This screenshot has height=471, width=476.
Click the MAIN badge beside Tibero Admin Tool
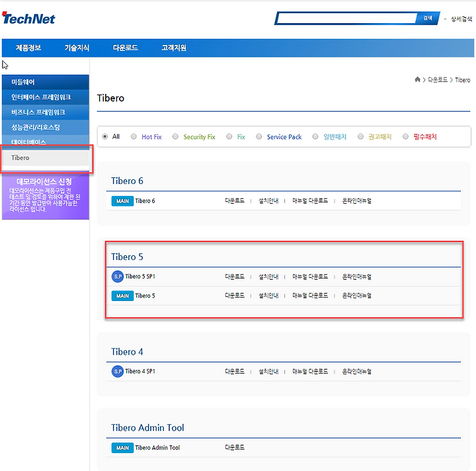pos(122,448)
